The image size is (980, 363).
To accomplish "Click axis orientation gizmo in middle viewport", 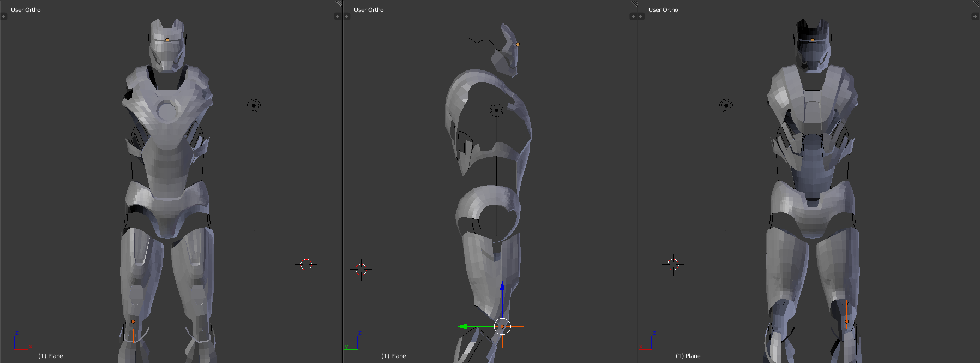I will (x=352, y=341).
